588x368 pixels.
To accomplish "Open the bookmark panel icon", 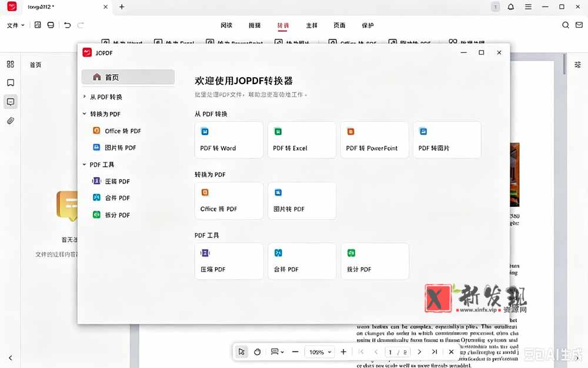I will tap(11, 82).
